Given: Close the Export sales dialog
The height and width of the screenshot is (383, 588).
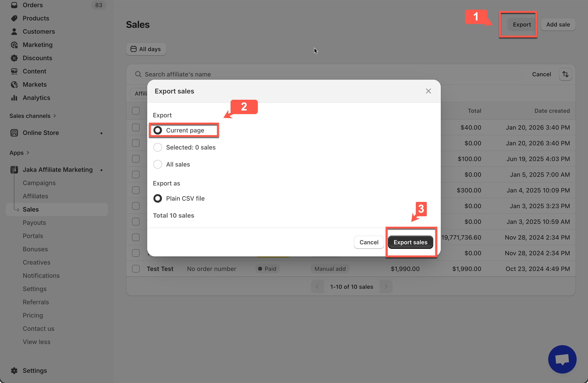Looking at the screenshot, I should tap(428, 91).
